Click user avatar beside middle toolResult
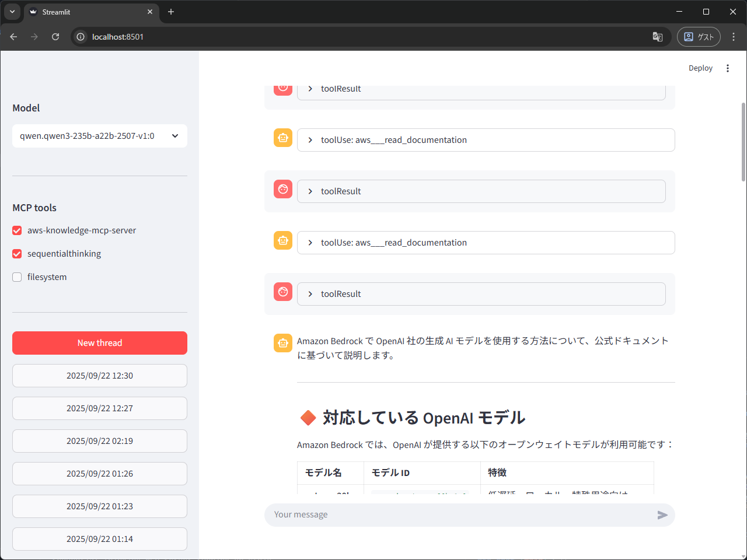 point(283,189)
